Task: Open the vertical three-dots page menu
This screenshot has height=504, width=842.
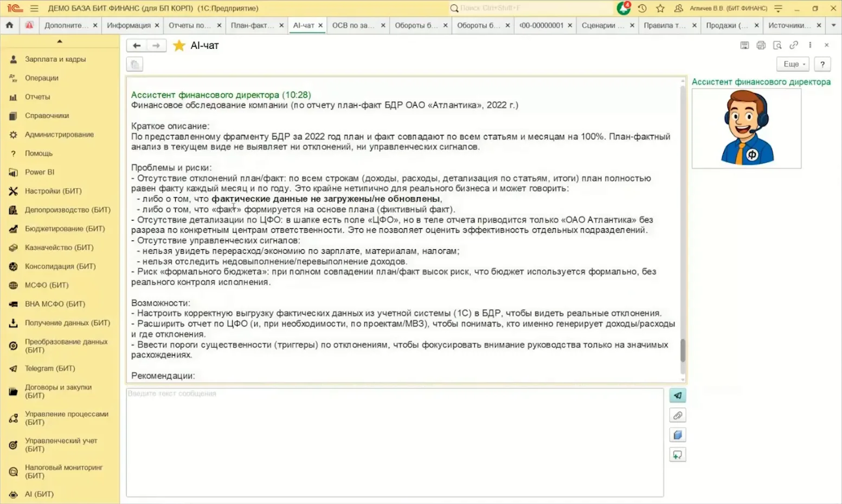Action: click(810, 45)
